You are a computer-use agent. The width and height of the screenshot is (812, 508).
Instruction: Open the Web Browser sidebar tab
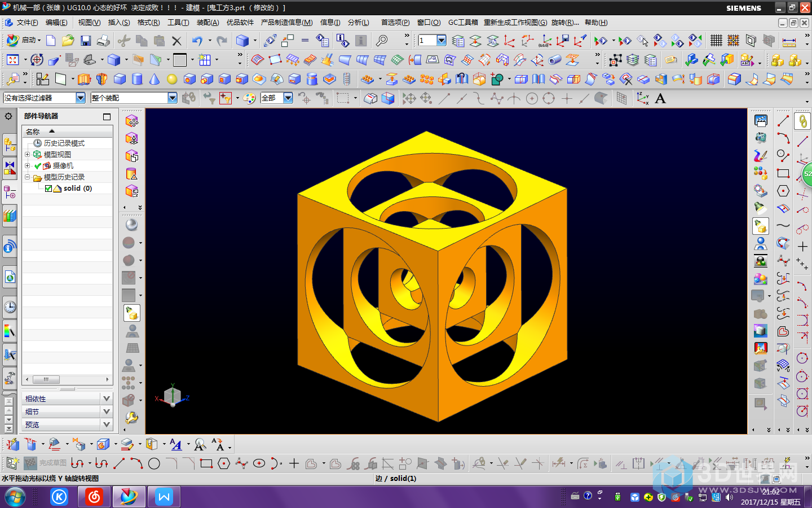(10, 277)
